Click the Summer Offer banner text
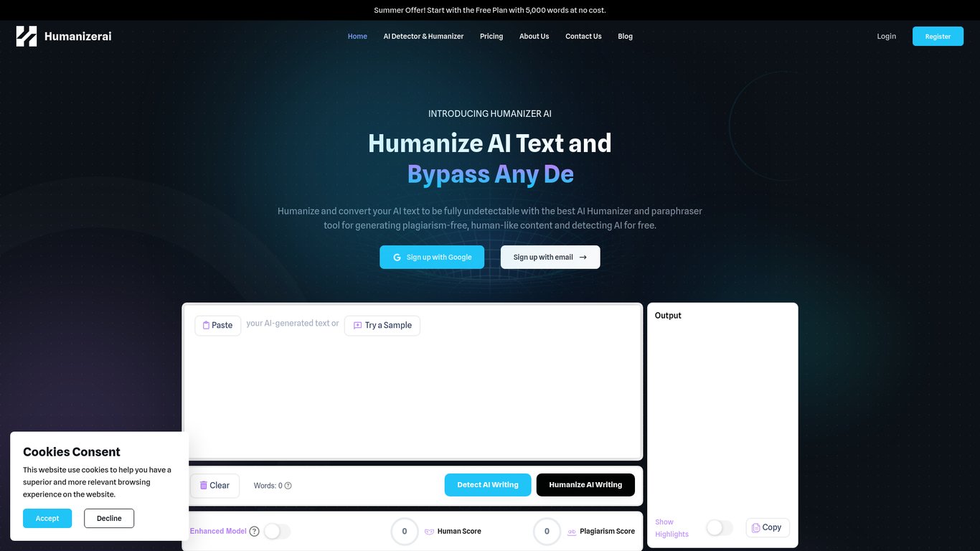 coord(490,10)
